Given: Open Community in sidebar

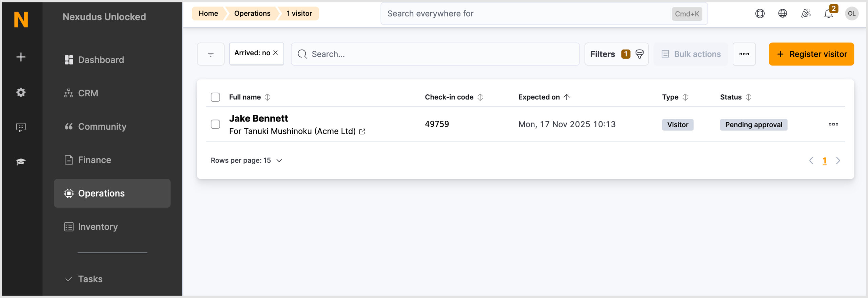Looking at the screenshot, I should coord(112,126).
